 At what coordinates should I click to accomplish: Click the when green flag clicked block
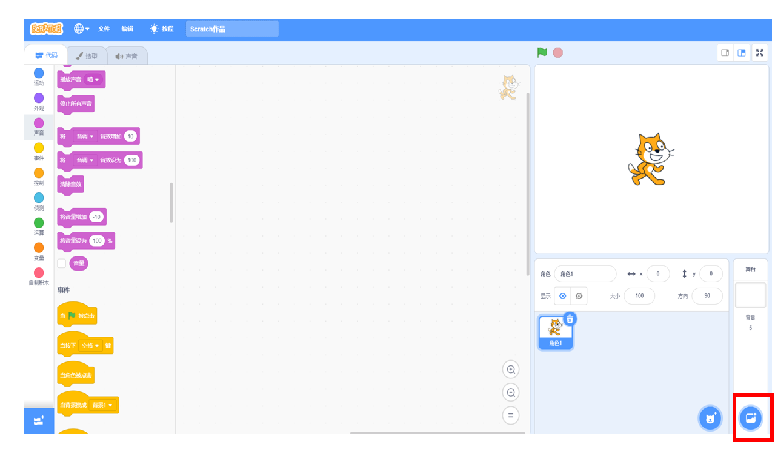(77, 314)
